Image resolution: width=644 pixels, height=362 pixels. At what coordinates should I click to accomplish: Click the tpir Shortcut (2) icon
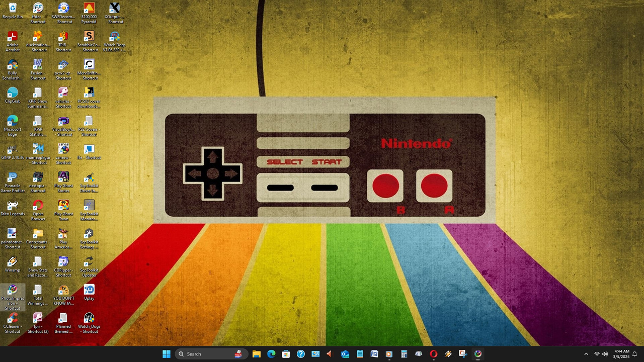[x=38, y=323]
